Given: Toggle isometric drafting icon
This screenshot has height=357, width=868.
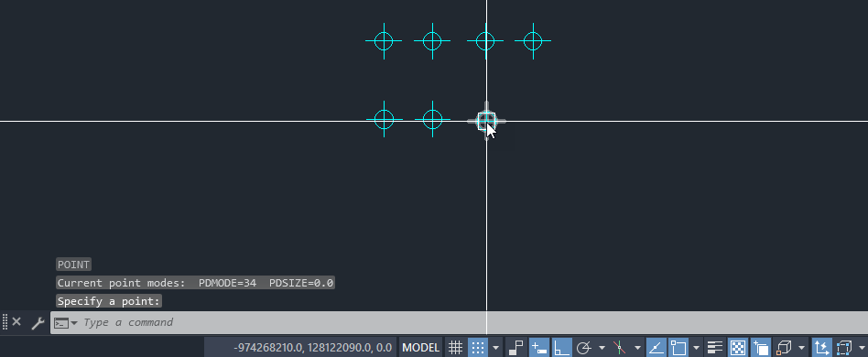Looking at the screenshot, I should (x=620, y=348).
